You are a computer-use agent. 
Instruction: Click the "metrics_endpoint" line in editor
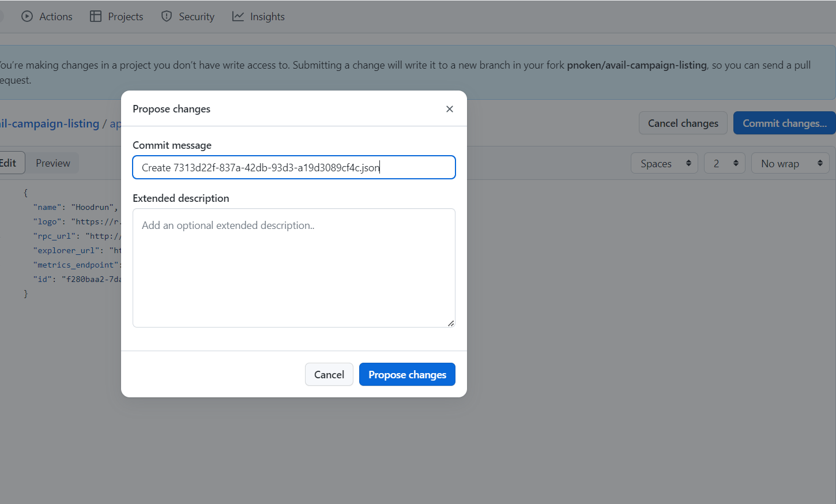(x=77, y=265)
